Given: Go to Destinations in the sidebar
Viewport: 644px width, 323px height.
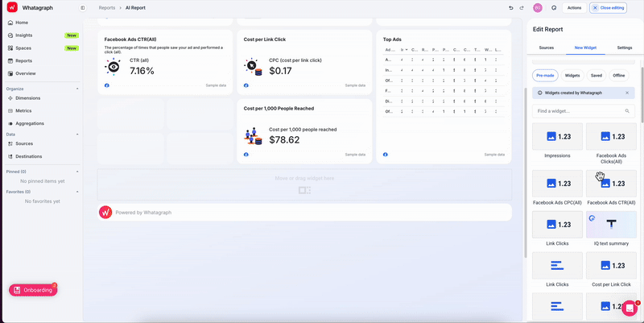Looking at the screenshot, I should pyautogui.click(x=29, y=156).
